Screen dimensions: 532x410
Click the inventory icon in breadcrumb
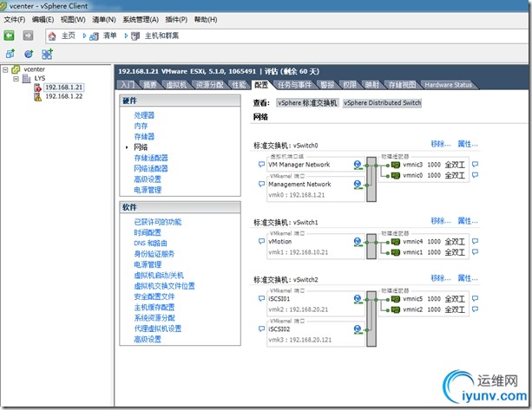pos(94,36)
